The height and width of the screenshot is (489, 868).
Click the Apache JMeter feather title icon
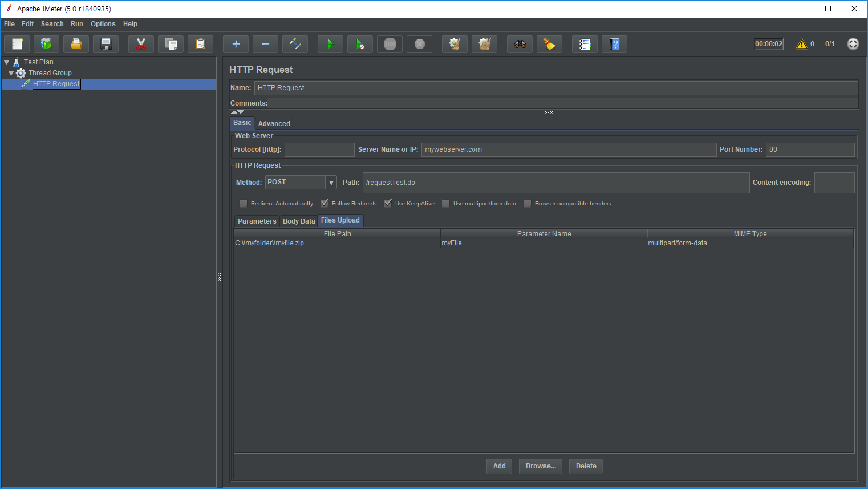[9, 9]
